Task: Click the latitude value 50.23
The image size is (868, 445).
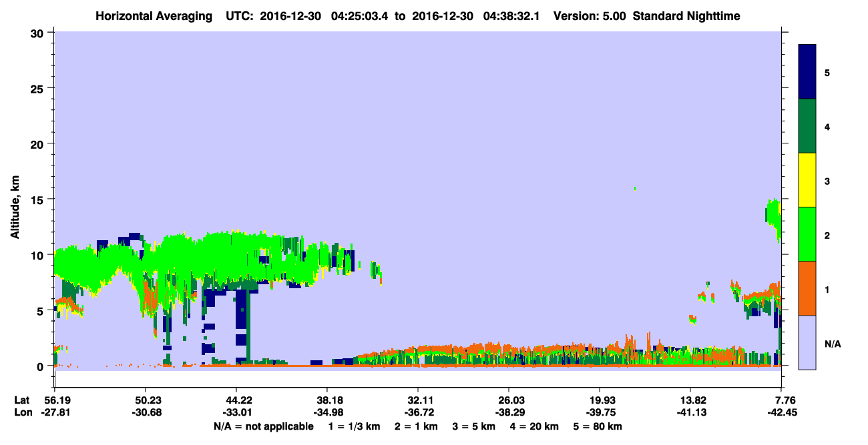Action: (146, 400)
